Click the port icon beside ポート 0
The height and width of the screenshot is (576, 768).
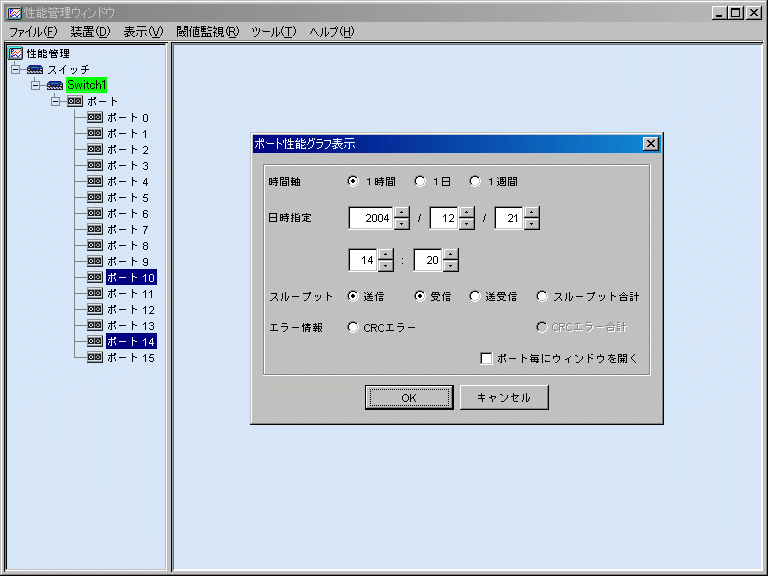pyautogui.click(x=95, y=118)
